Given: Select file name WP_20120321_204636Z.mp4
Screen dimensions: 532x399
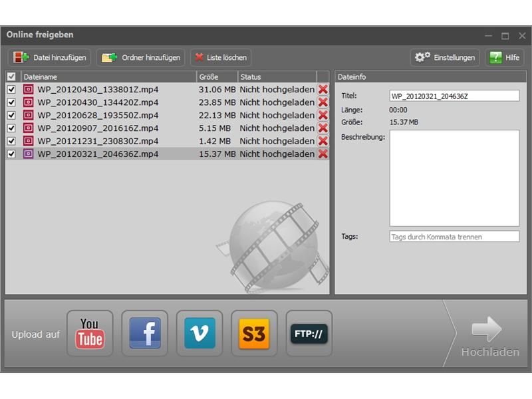Looking at the screenshot, I should (x=98, y=154).
